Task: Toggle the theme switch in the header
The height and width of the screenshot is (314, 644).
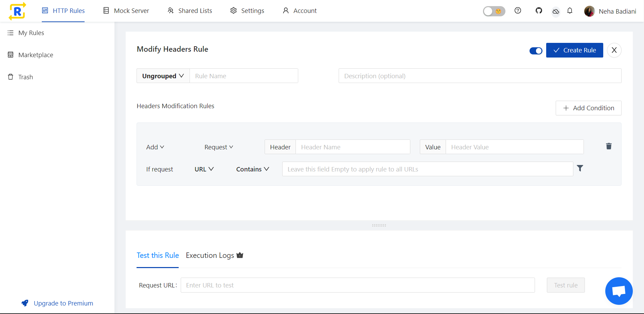Action: pyautogui.click(x=494, y=11)
